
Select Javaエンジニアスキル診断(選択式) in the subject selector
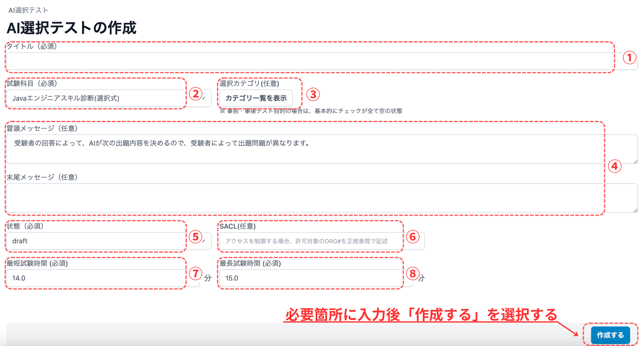(x=94, y=98)
